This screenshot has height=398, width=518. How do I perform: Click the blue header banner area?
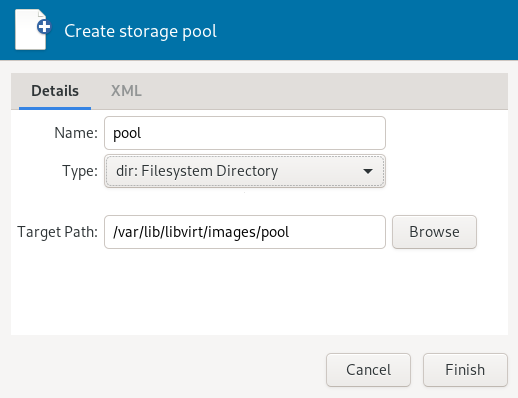(367, 30)
